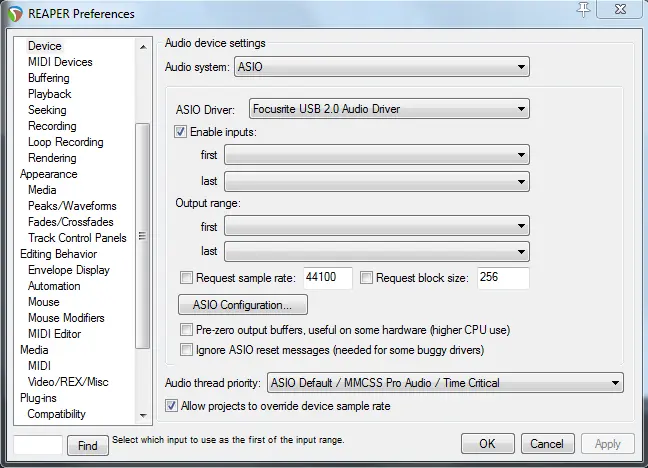Viewport: 648px width, 468px height.
Task: Check Pre-zero output buffers option
Action: pos(186,330)
